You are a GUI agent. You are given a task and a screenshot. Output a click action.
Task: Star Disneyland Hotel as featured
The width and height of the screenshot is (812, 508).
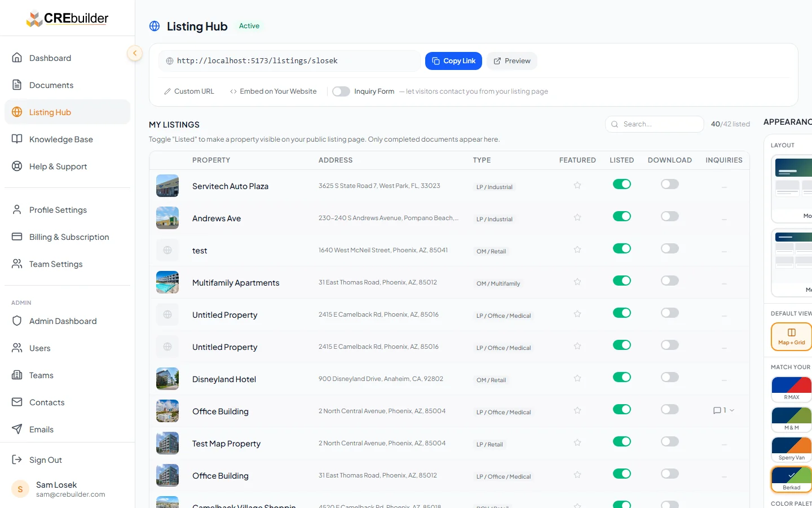(577, 377)
